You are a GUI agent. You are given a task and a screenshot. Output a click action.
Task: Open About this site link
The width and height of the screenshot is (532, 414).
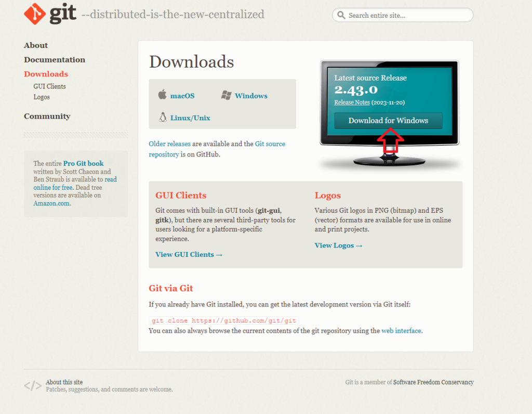click(x=64, y=382)
